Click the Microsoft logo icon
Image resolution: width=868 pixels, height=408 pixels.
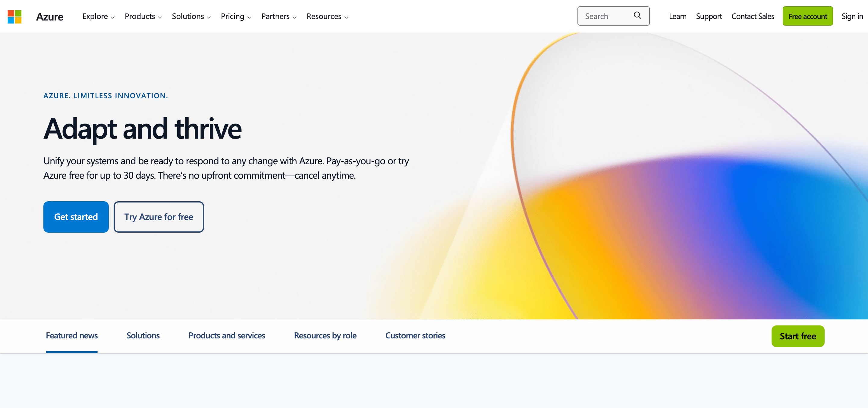pos(14,17)
